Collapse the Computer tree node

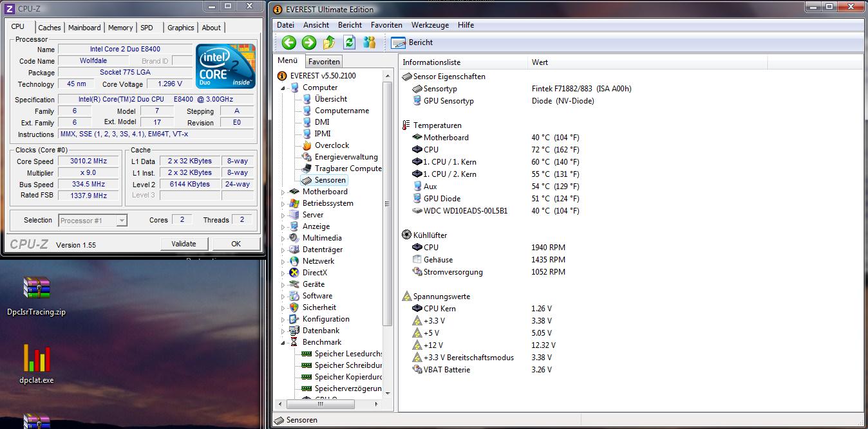(x=283, y=87)
